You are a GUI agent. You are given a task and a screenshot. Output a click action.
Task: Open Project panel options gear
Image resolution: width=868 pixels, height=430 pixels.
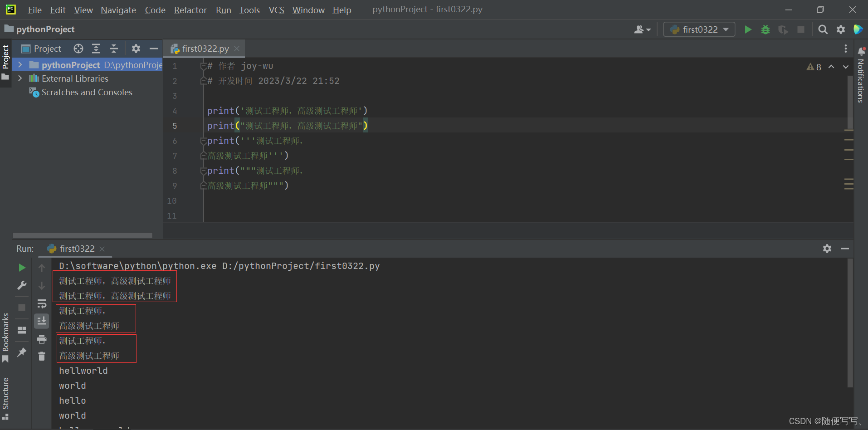point(136,49)
